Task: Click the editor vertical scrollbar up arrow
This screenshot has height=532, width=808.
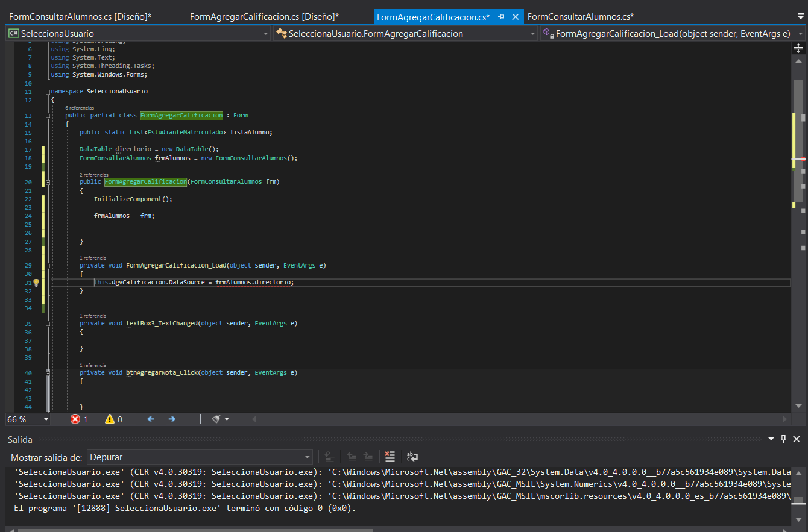Action: [798, 61]
